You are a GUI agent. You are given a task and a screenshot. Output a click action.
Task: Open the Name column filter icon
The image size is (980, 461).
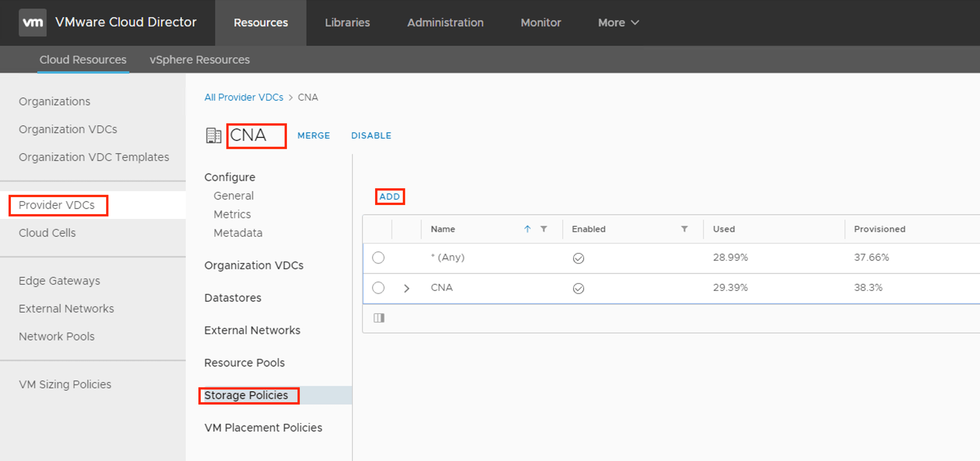click(544, 229)
